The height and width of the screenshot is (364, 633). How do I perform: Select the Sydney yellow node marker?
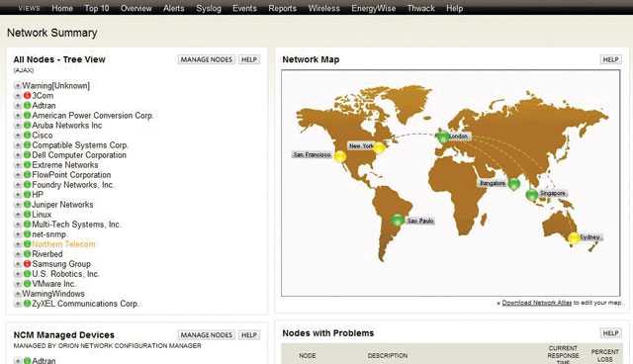(574, 238)
